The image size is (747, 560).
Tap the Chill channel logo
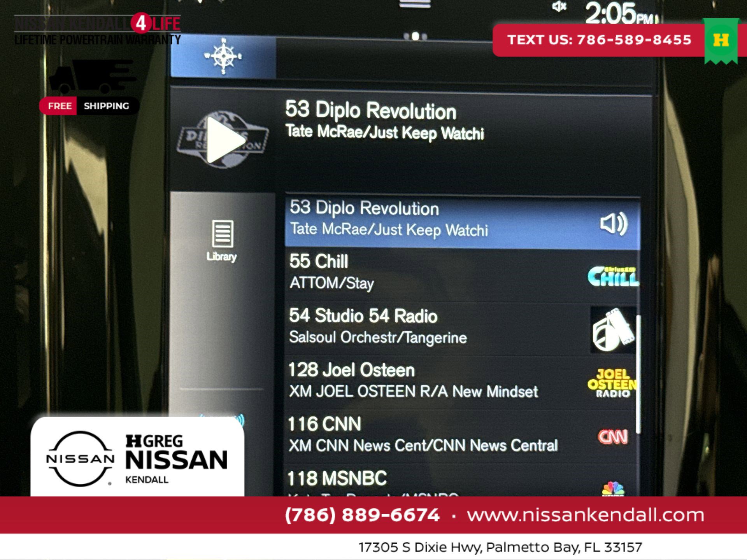click(613, 276)
